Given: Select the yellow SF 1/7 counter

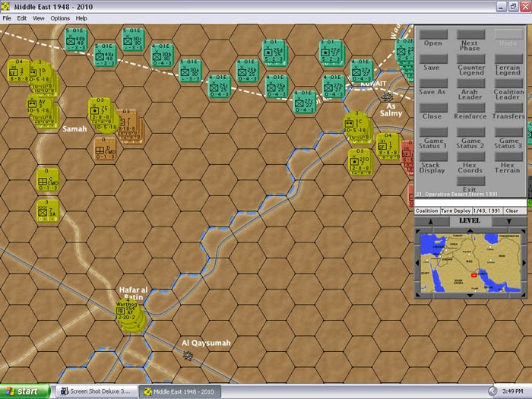Looking at the screenshot, I should [x=388, y=145].
